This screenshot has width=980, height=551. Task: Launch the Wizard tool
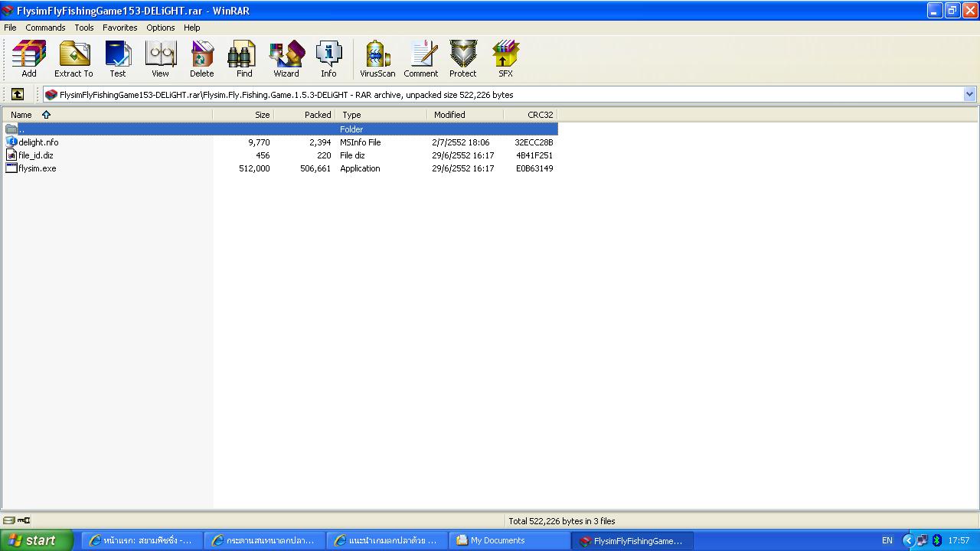(x=286, y=59)
